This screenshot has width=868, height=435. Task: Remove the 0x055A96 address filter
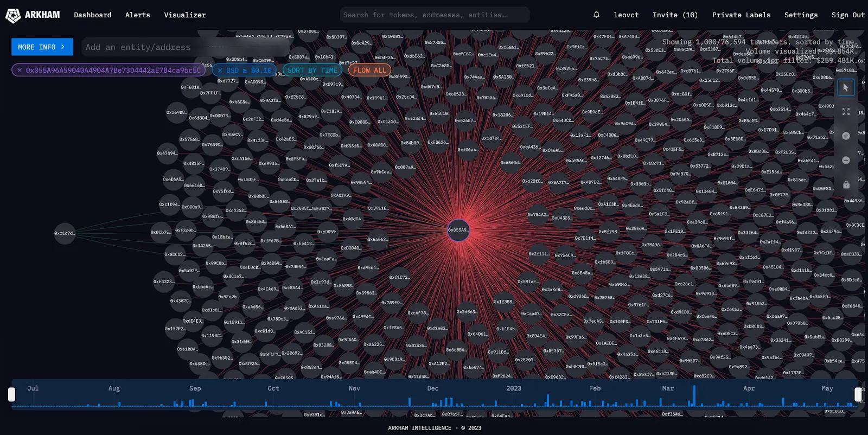(x=20, y=71)
